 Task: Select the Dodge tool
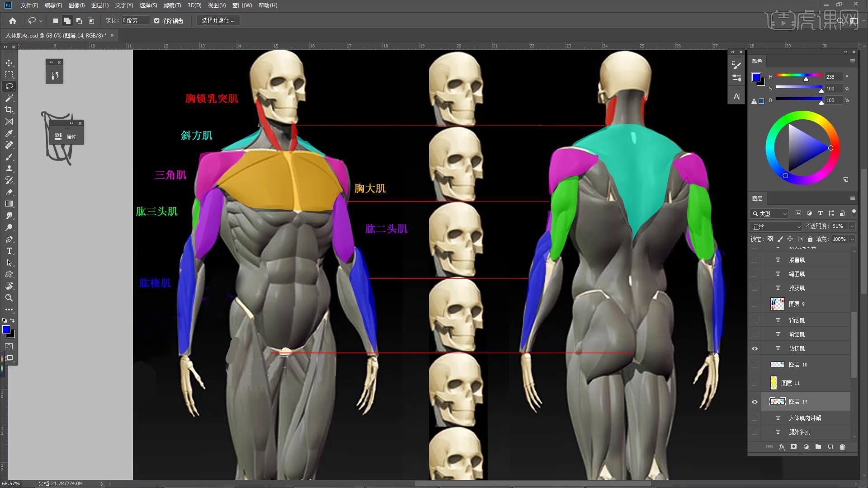click(9, 227)
